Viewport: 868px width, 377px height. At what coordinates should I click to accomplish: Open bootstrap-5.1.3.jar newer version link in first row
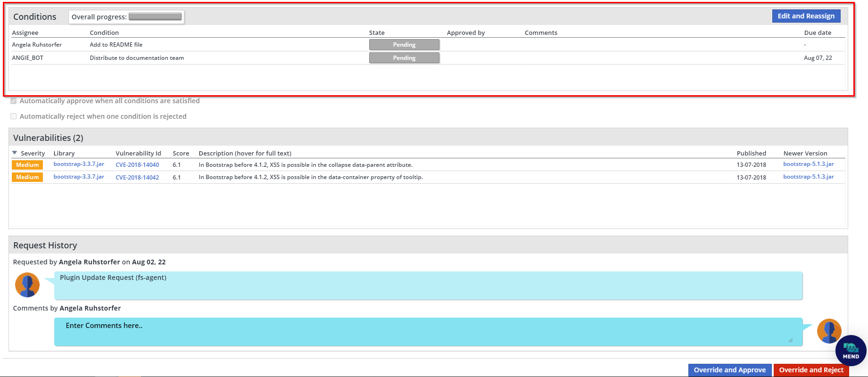(x=808, y=164)
